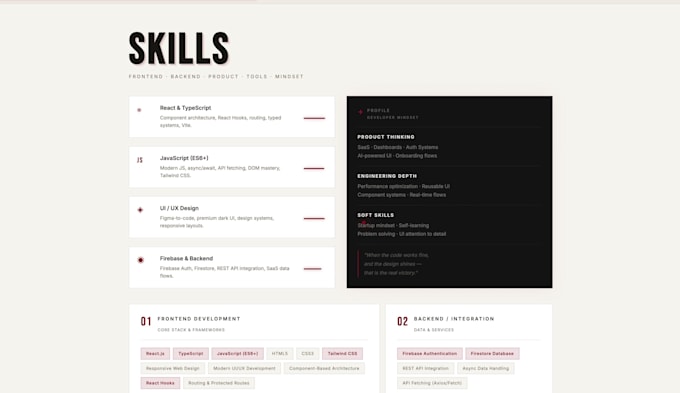Click the React.js tag

(x=155, y=354)
